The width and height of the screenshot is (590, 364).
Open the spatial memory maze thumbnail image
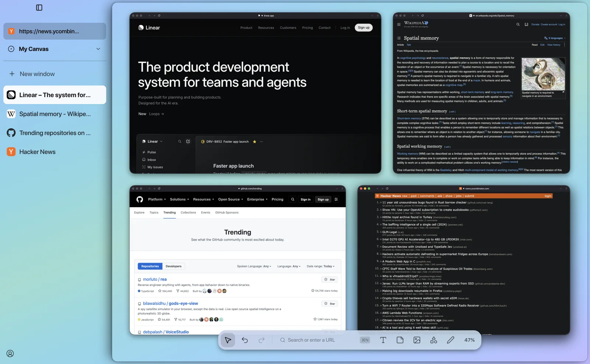click(543, 74)
